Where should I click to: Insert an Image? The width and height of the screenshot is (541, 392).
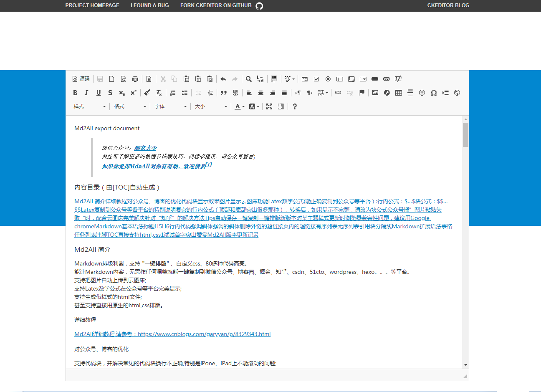tap(375, 93)
